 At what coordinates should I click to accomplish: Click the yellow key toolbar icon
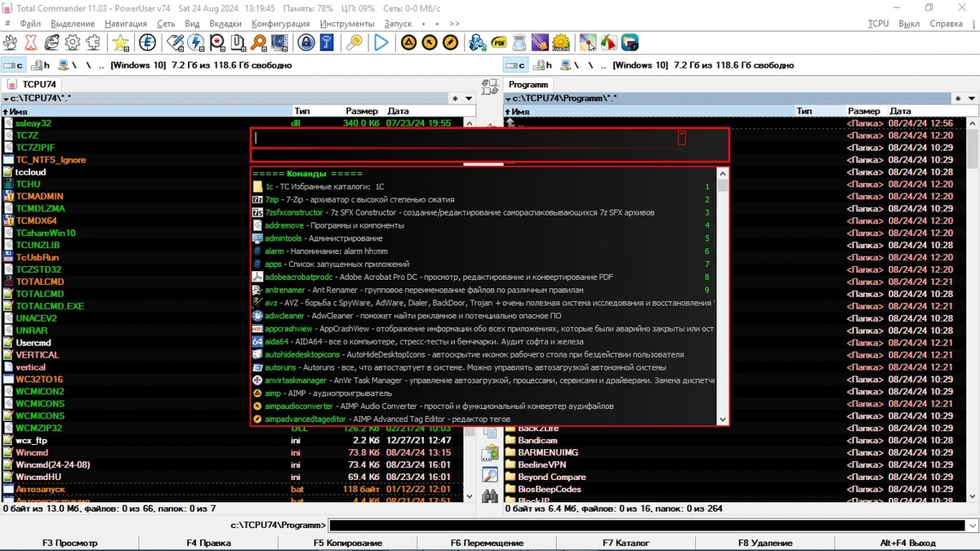tap(354, 42)
